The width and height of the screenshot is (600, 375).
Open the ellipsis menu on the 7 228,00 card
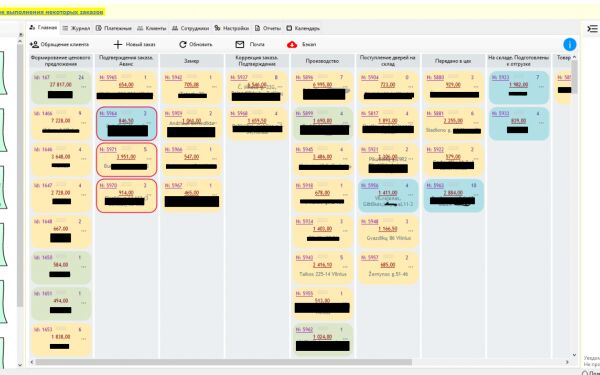pos(84,123)
